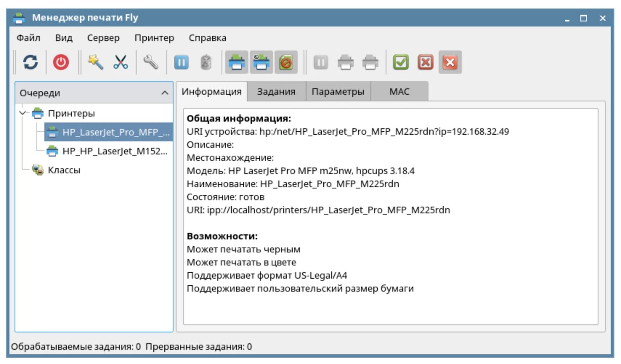
Task: Toggle the first blue printer toolbar button
Action: click(x=237, y=62)
